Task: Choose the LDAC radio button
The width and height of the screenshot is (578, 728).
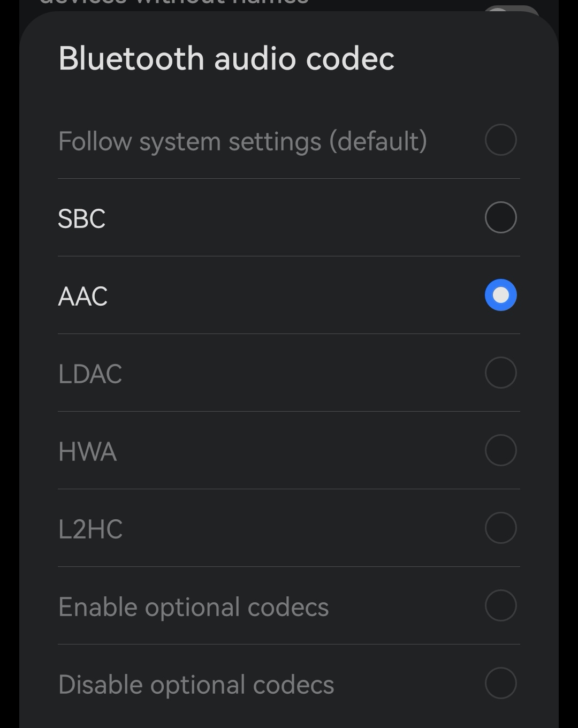Action: [x=500, y=373]
